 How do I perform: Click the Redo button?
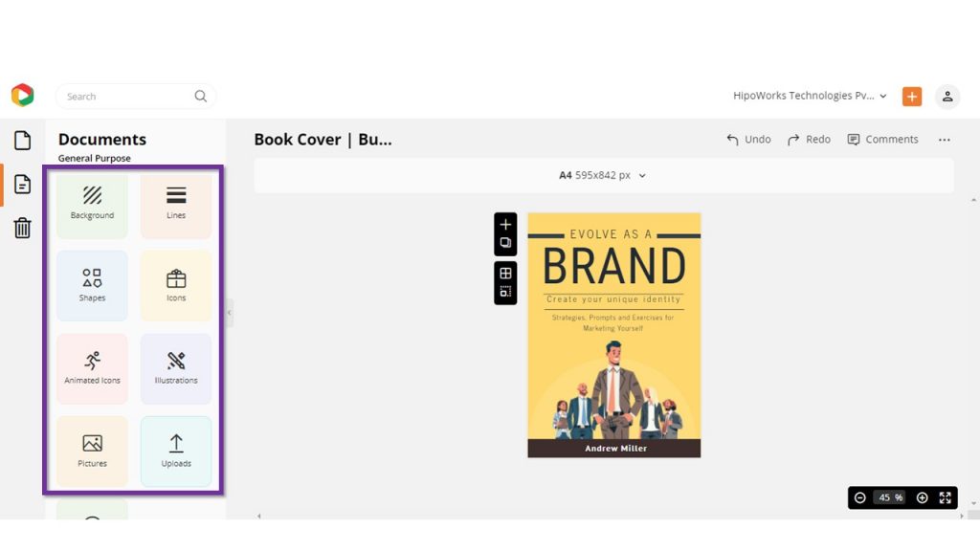coord(809,140)
